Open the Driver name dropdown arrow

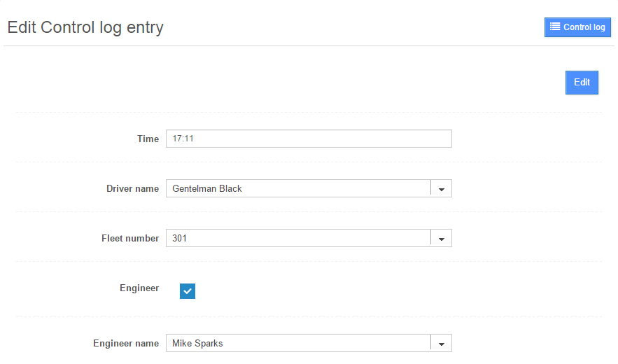click(441, 189)
